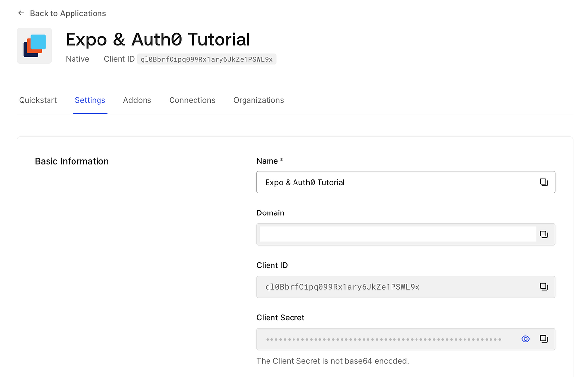Click the Expo & Auth0 Tutorial title

(158, 39)
